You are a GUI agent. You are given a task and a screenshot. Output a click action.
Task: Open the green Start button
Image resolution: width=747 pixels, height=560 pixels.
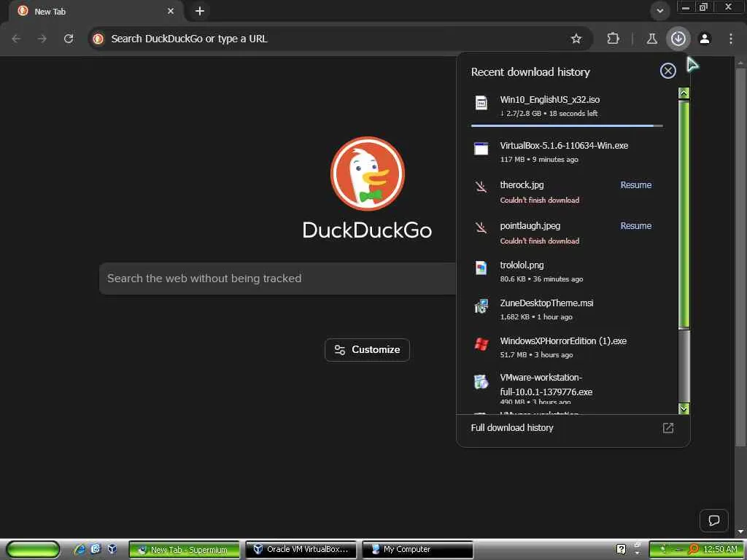(x=33, y=550)
